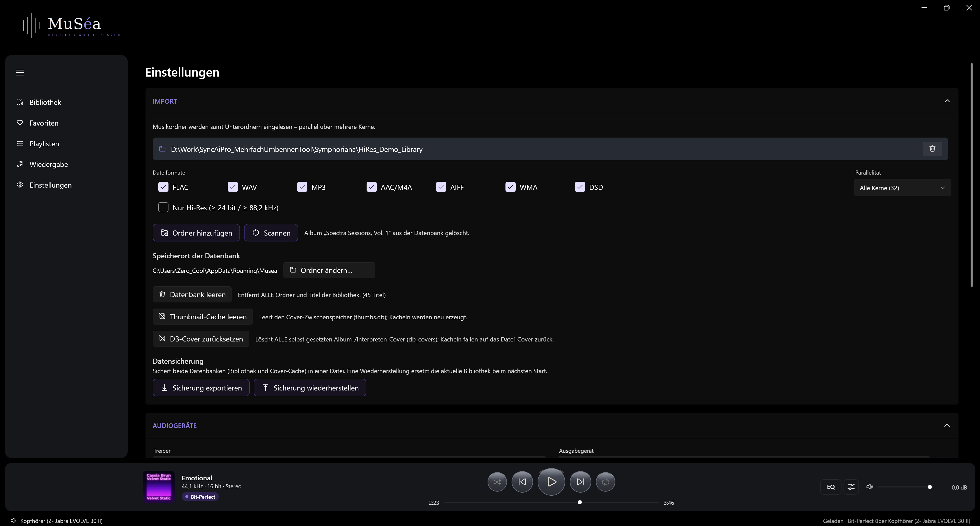Click the 44,1 kHz · 16 bit · Stereo info

point(212,486)
